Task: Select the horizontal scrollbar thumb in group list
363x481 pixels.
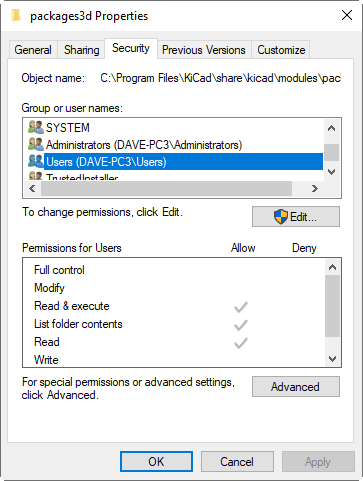Action: point(166,189)
